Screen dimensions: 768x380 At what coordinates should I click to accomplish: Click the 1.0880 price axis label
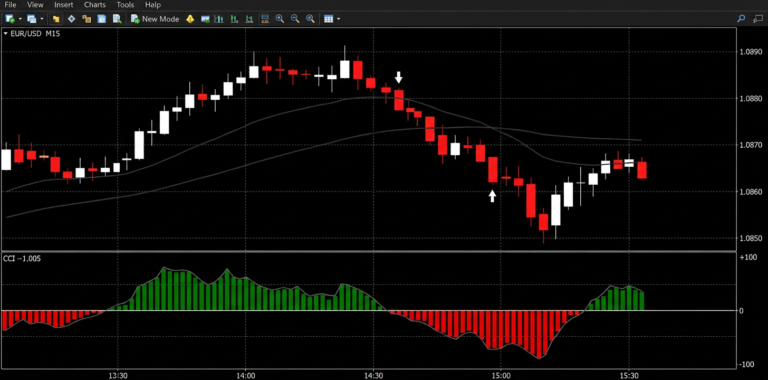pyautogui.click(x=750, y=98)
